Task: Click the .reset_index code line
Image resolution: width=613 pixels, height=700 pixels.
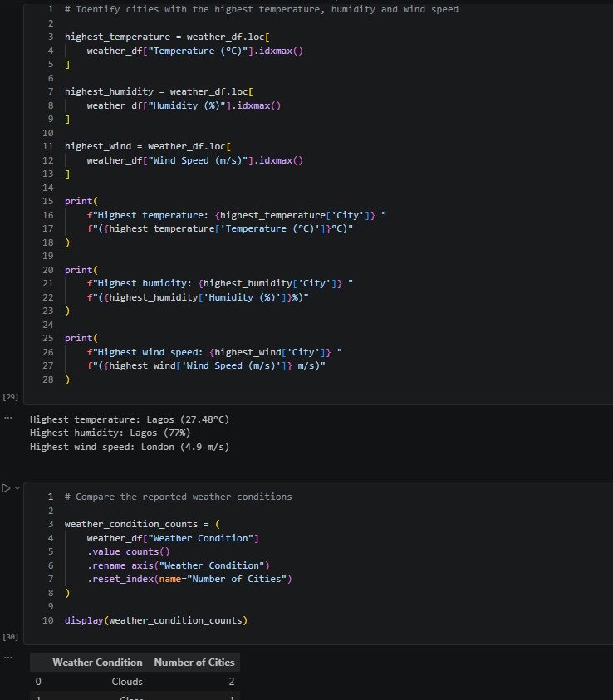Action: coord(189,579)
